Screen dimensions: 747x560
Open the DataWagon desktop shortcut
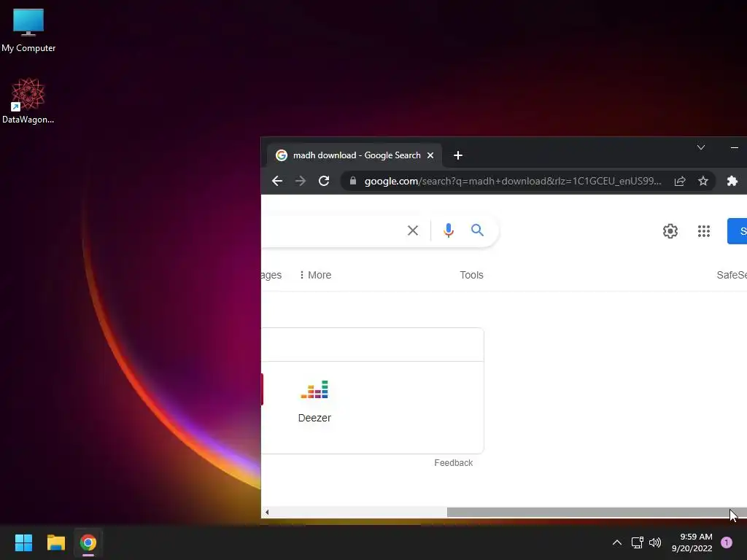[28, 101]
